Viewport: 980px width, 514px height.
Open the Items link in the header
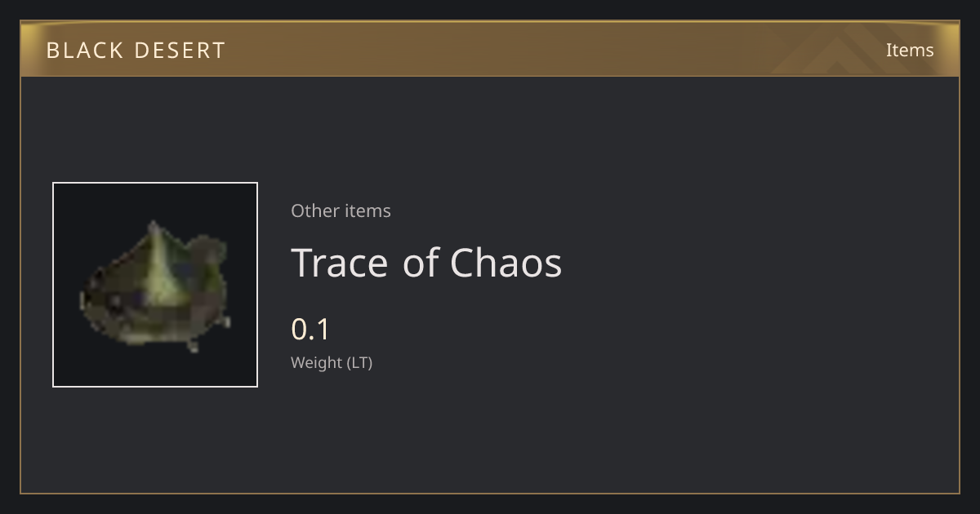[x=910, y=50]
